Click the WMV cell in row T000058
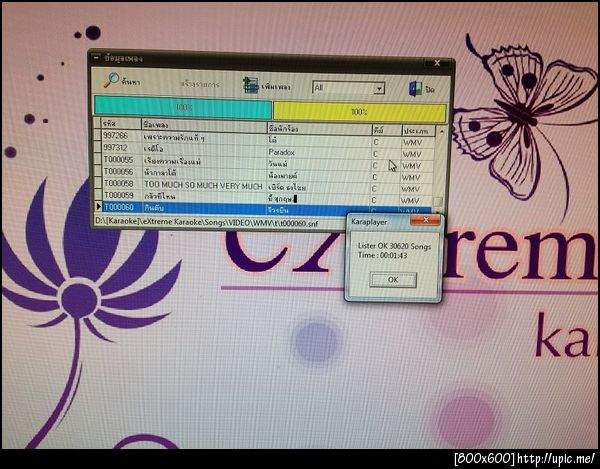Viewport: 600px width, 469px height. click(410, 189)
